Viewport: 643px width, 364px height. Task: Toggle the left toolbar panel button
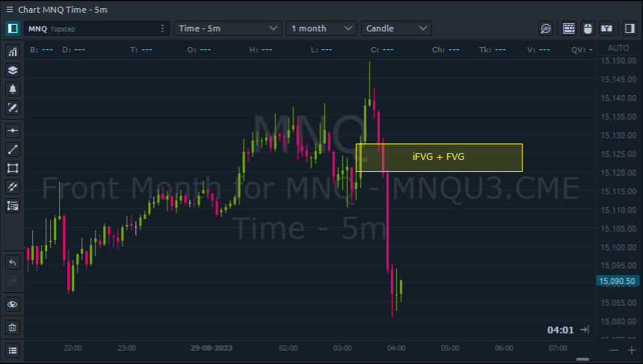(x=13, y=28)
